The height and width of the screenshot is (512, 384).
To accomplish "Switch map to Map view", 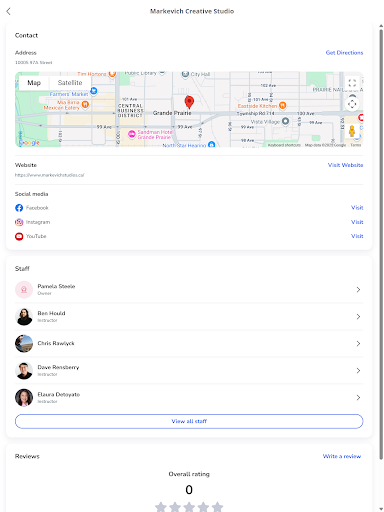I will (34, 83).
